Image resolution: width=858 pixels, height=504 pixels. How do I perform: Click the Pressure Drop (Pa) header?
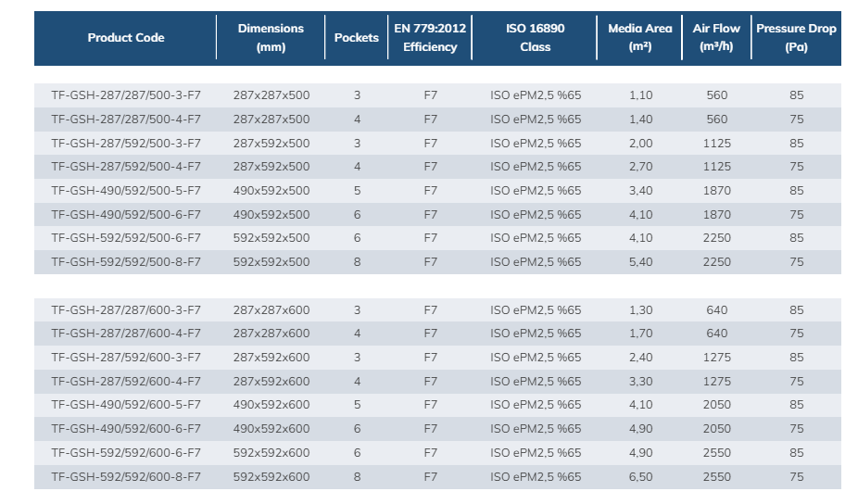(x=796, y=38)
